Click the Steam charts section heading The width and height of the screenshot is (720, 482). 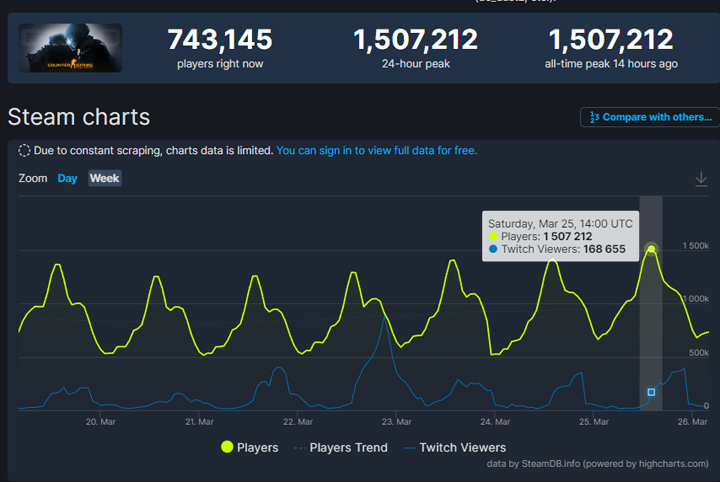[78, 117]
